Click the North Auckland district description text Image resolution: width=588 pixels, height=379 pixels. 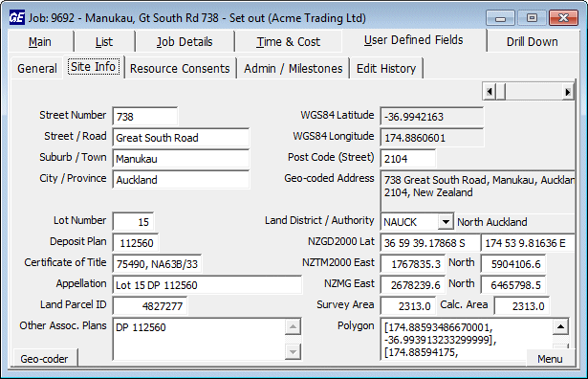tap(492, 222)
